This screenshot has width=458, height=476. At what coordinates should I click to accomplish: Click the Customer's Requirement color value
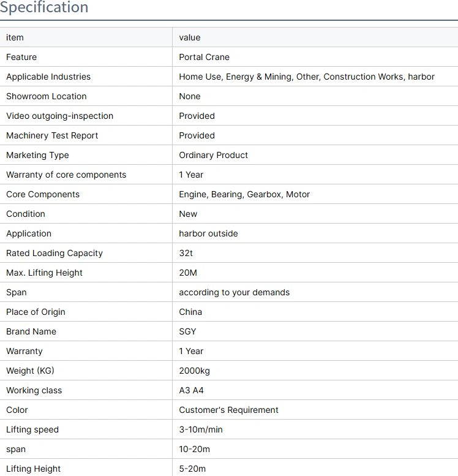228,410
